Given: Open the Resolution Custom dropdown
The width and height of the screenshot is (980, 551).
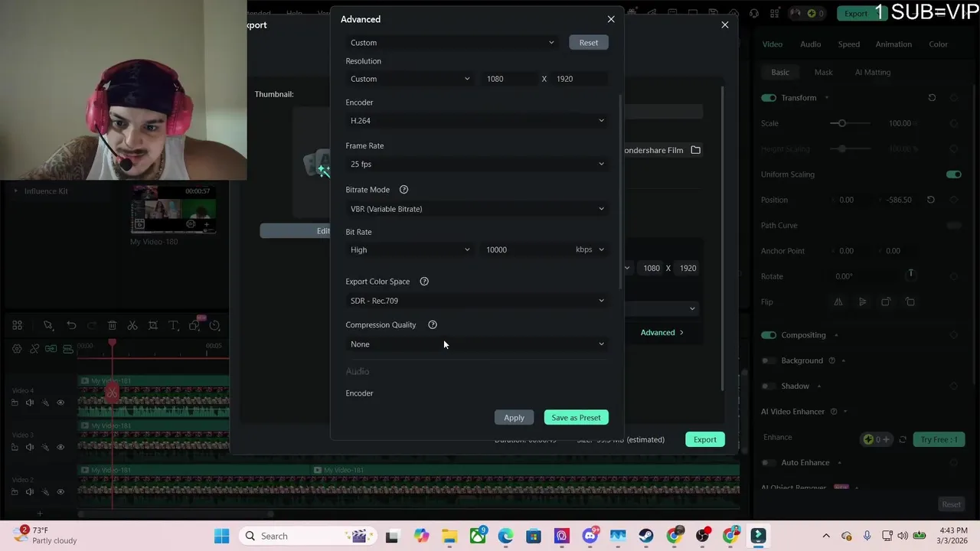Looking at the screenshot, I should (410, 79).
